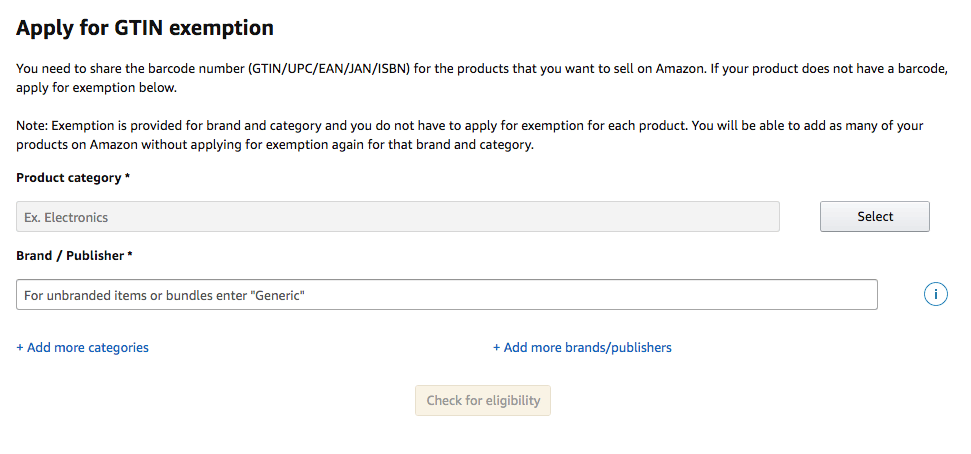Click the required asterisk after Brand / Publisher
This screenshot has height=454, width=971.
[x=130, y=254]
